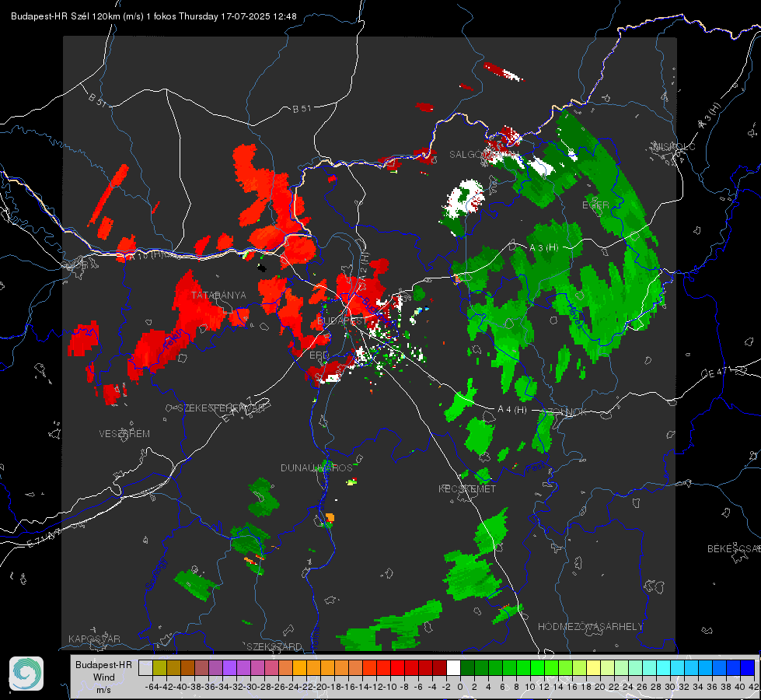Click the A 4 (H) road label
Image resolution: width=761 pixels, height=700 pixels.
point(512,410)
